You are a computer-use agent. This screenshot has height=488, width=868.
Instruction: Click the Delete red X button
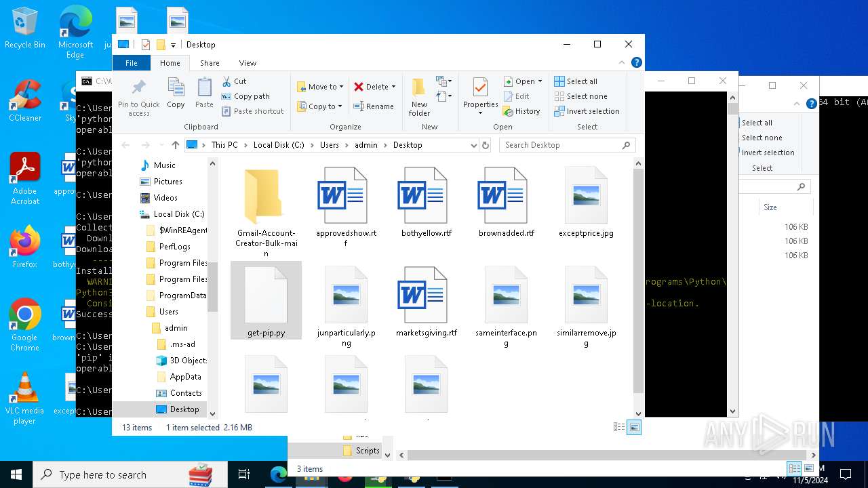tap(371, 87)
